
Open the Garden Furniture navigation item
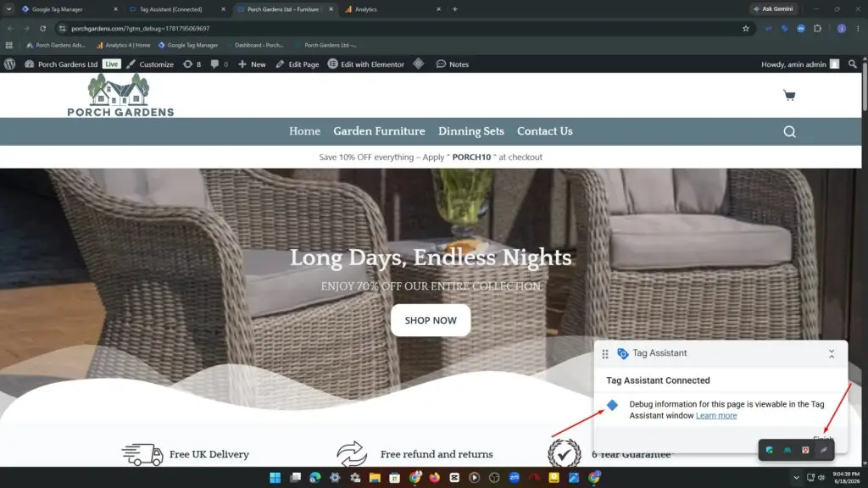coord(379,131)
